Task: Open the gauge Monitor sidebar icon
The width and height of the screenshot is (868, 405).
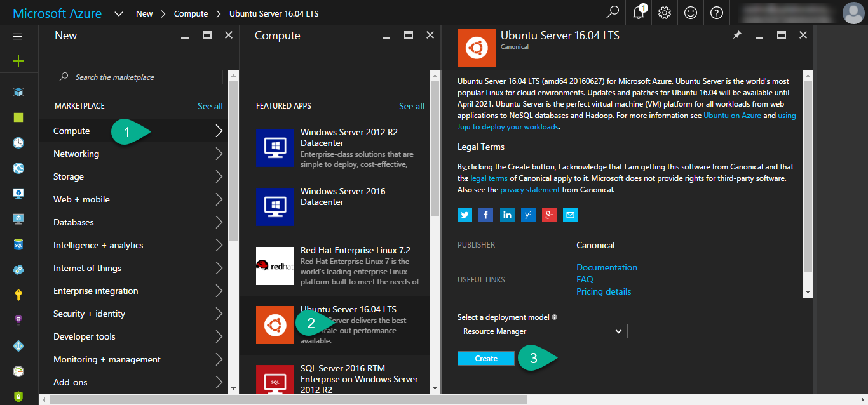Action: coord(18,371)
